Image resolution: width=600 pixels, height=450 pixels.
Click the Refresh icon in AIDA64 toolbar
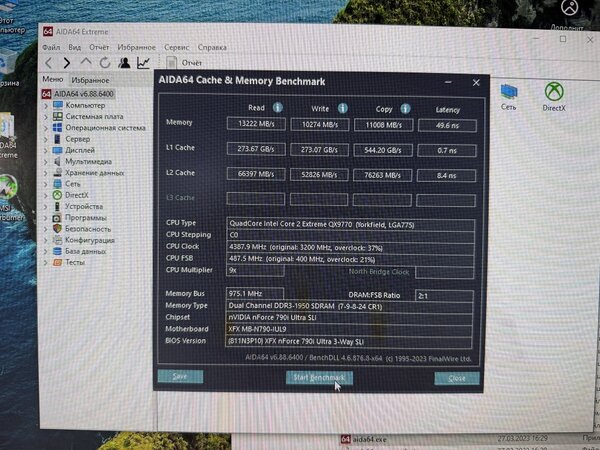pos(105,62)
